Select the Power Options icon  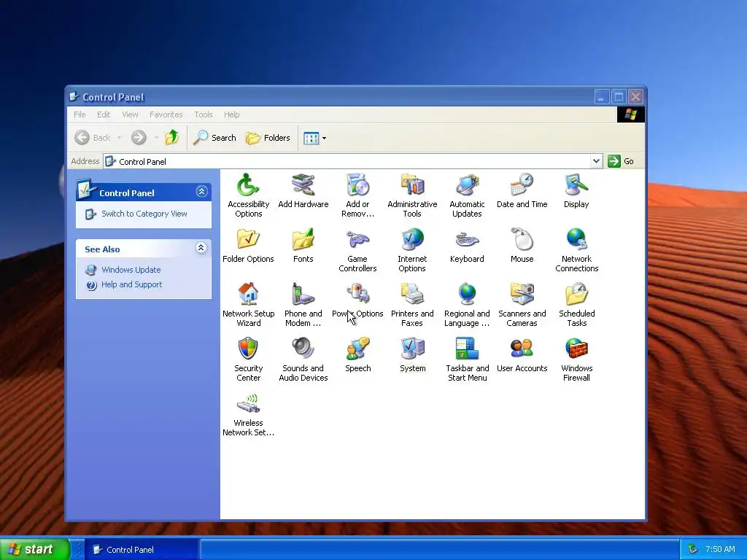(357, 295)
